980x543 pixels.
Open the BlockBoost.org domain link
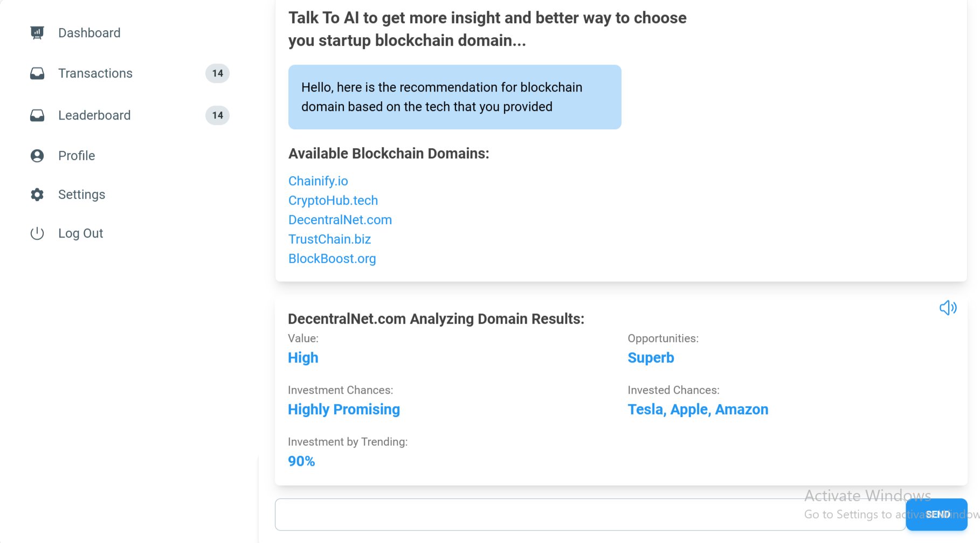click(332, 259)
